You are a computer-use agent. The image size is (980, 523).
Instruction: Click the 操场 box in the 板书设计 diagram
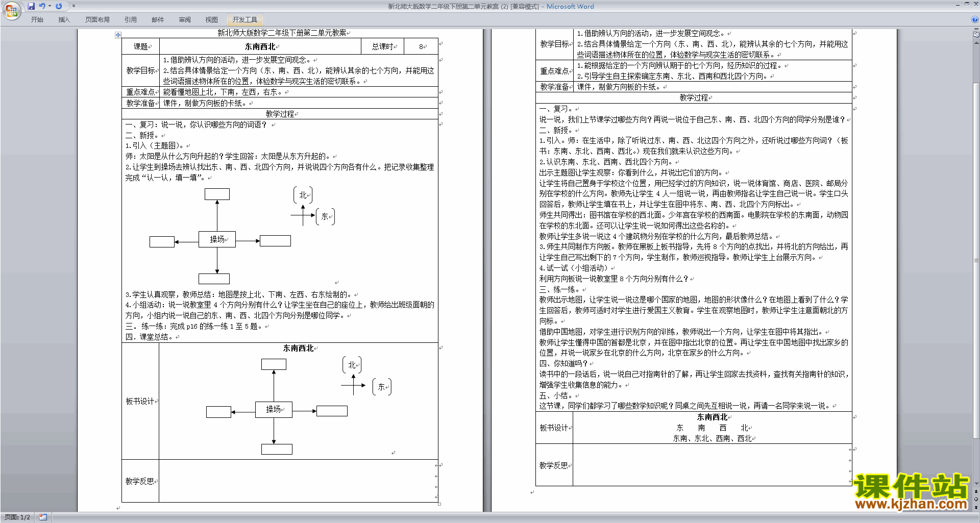[x=274, y=409]
